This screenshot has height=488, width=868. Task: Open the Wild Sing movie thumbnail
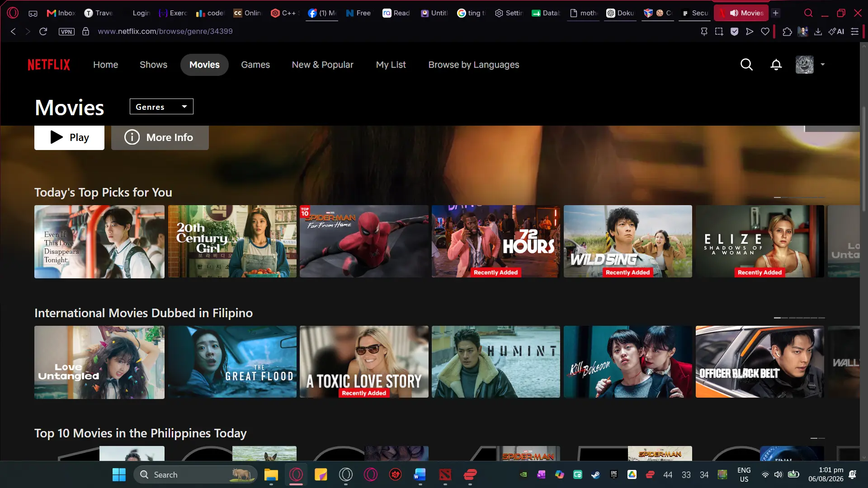628,241
